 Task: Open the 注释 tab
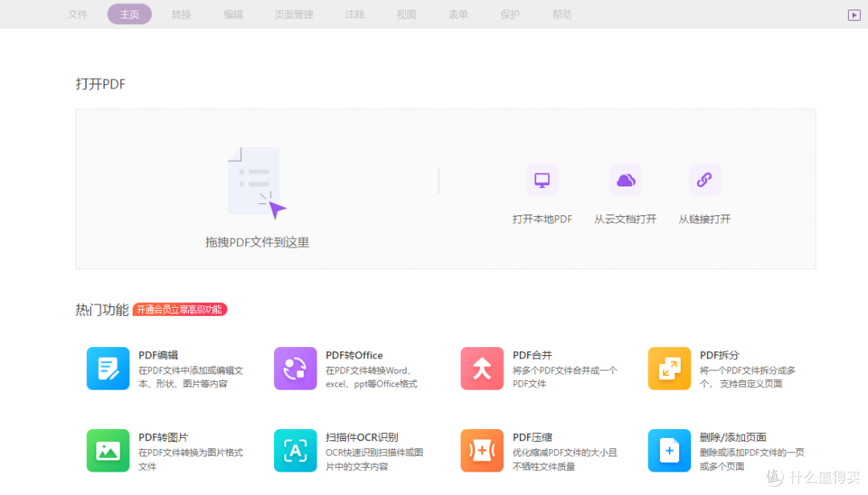pos(354,14)
